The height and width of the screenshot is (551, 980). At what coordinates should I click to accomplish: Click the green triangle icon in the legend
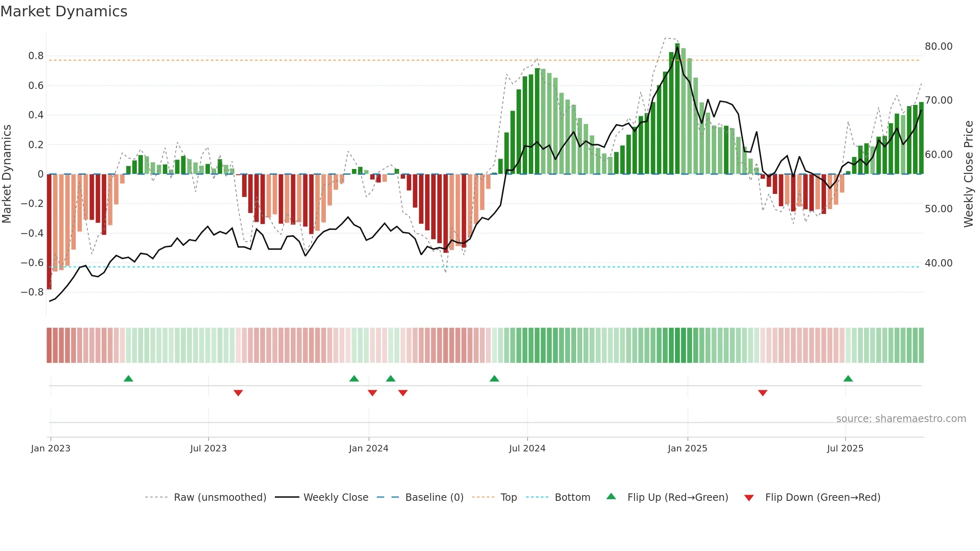(x=611, y=496)
